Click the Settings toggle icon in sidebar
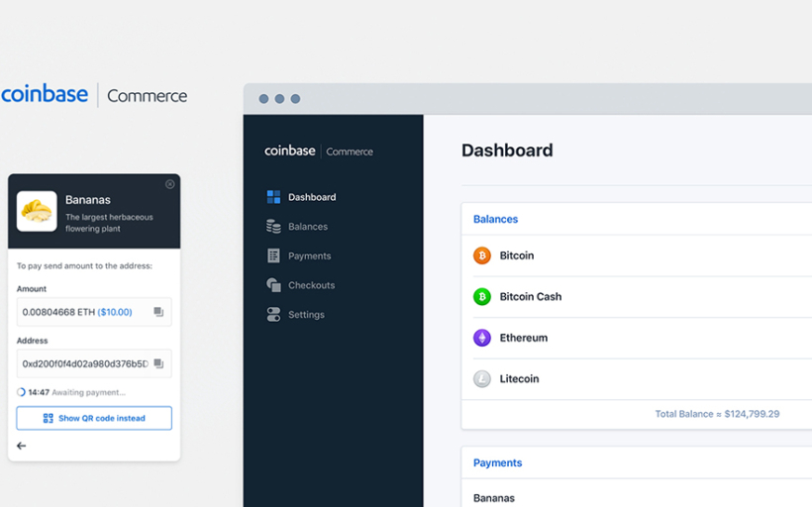Image resolution: width=812 pixels, height=507 pixels. [273, 315]
